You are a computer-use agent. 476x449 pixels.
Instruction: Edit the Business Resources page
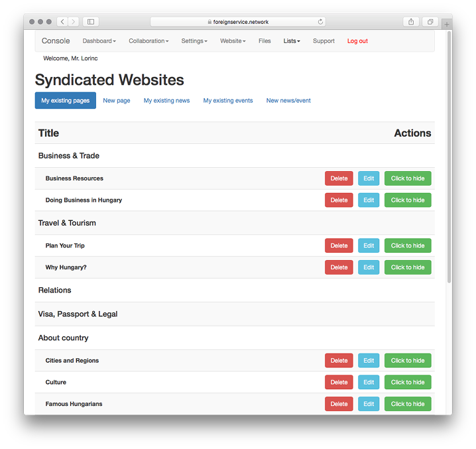369,178
